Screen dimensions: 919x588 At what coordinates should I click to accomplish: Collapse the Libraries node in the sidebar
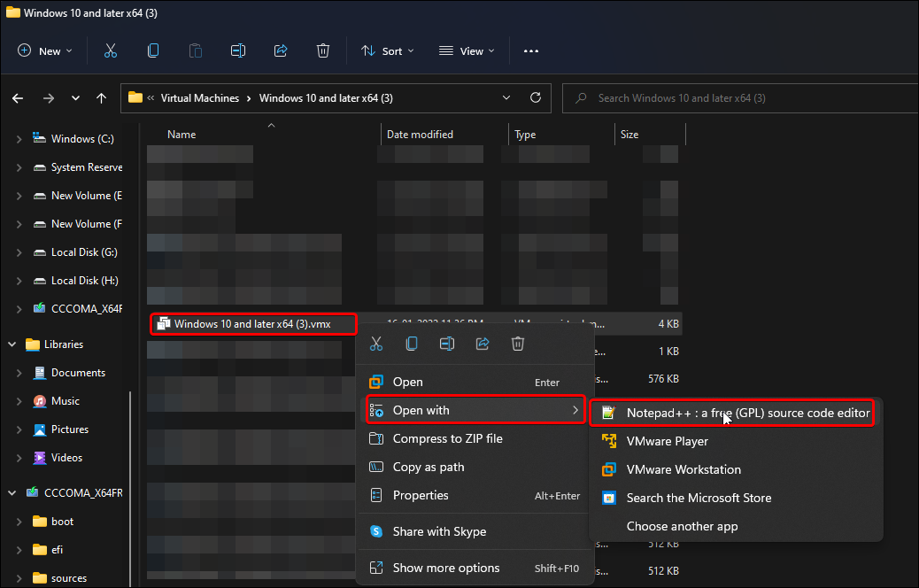click(12, 344)
